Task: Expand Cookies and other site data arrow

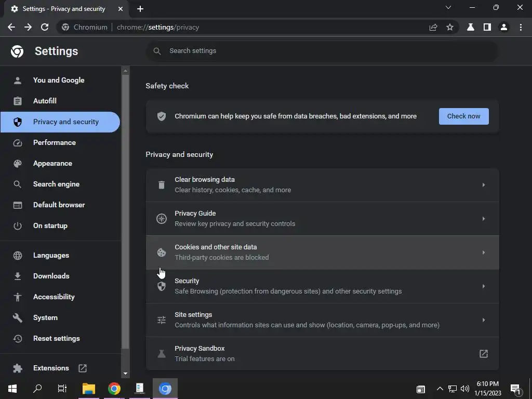Action: pos(484,252)
